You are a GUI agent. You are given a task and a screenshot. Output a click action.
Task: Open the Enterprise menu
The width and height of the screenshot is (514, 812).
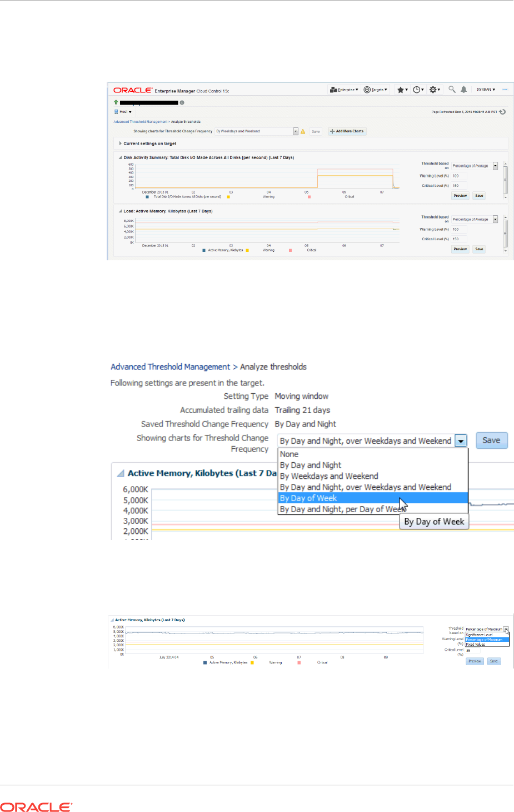coord(344,90)
